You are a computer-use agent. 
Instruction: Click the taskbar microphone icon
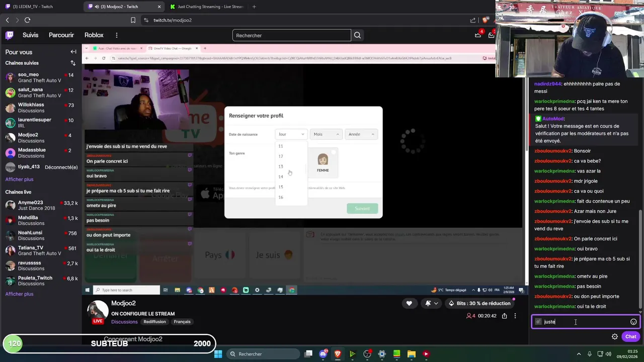tap(590, 354)
